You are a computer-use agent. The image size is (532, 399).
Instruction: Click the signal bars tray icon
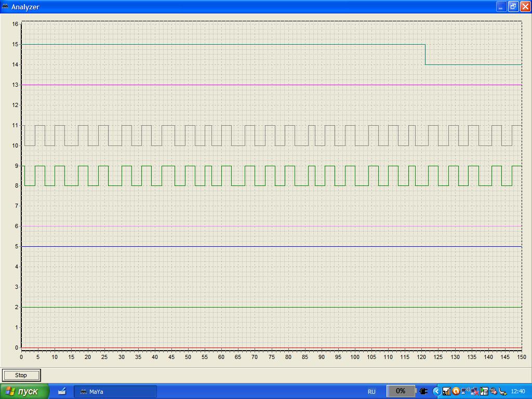click(446, 392)
